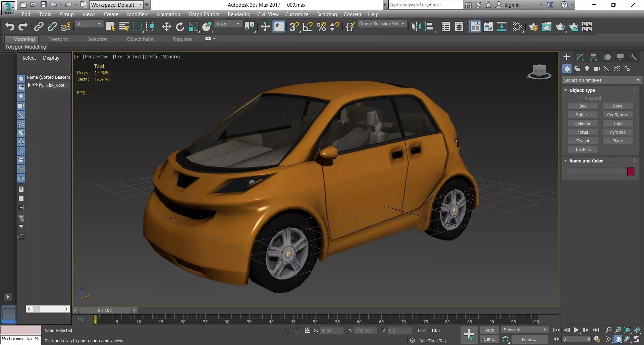Viewport: 644px width, 345px height.
Task: Click the Sphere primitive button
Action: pyautogui.click(x=583, y=115)
